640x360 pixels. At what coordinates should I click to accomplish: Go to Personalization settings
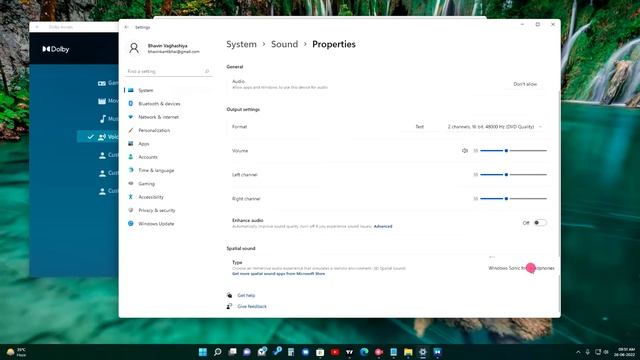click(167, 130)
